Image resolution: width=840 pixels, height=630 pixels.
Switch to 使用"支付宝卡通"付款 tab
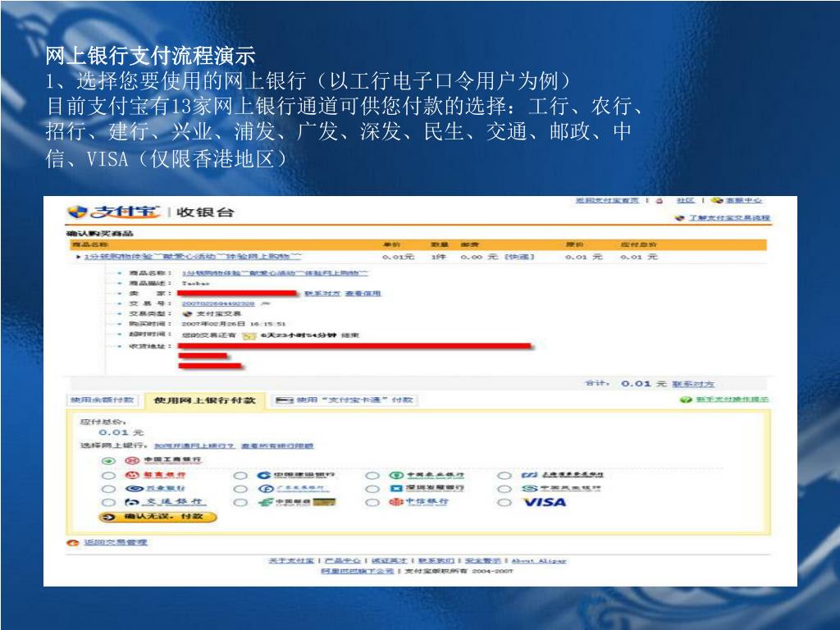(345, 400)
